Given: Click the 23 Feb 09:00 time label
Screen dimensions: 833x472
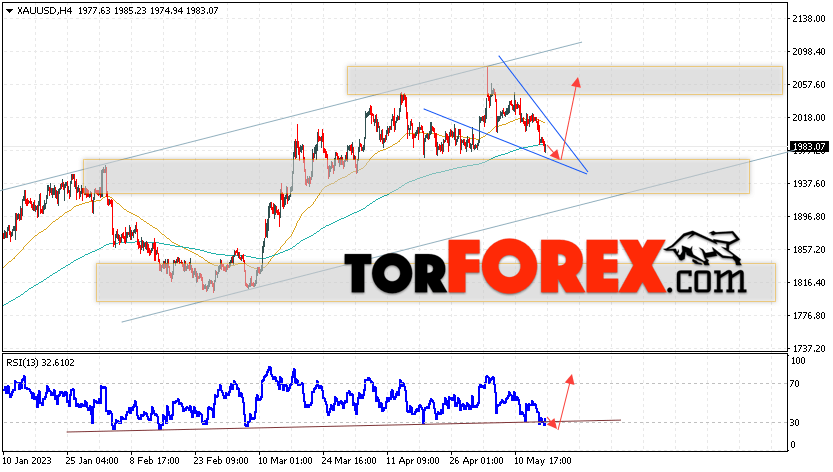Looking at the screenshot, I should 220,460.
